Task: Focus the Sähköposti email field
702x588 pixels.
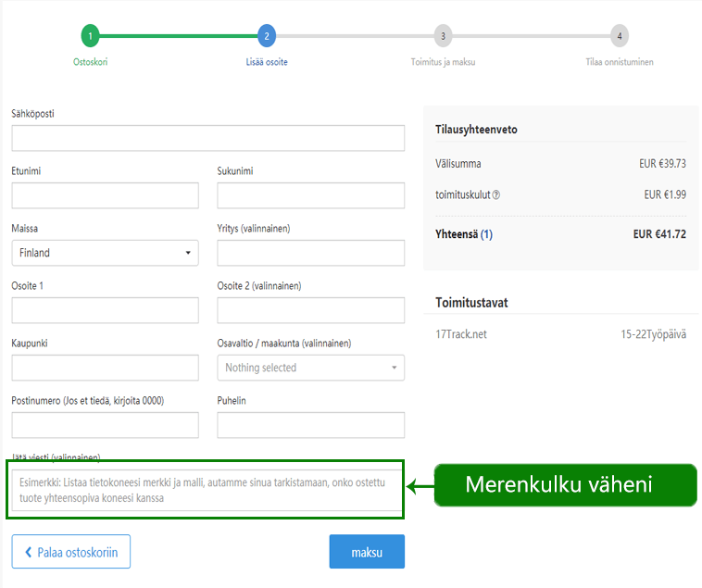Action: click(x=208, y=138)
